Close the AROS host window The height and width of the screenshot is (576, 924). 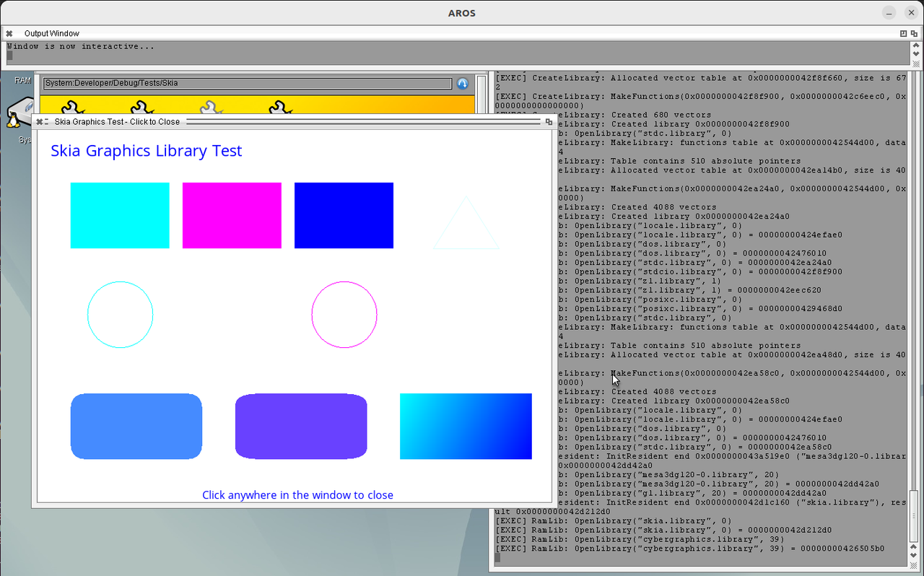pos(910,13)
